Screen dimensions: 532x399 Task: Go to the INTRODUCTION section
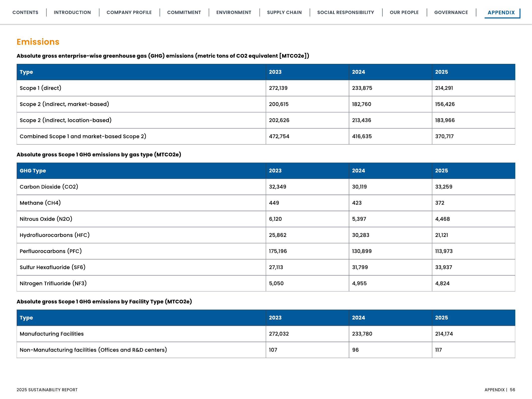click(x=72, y=12)
